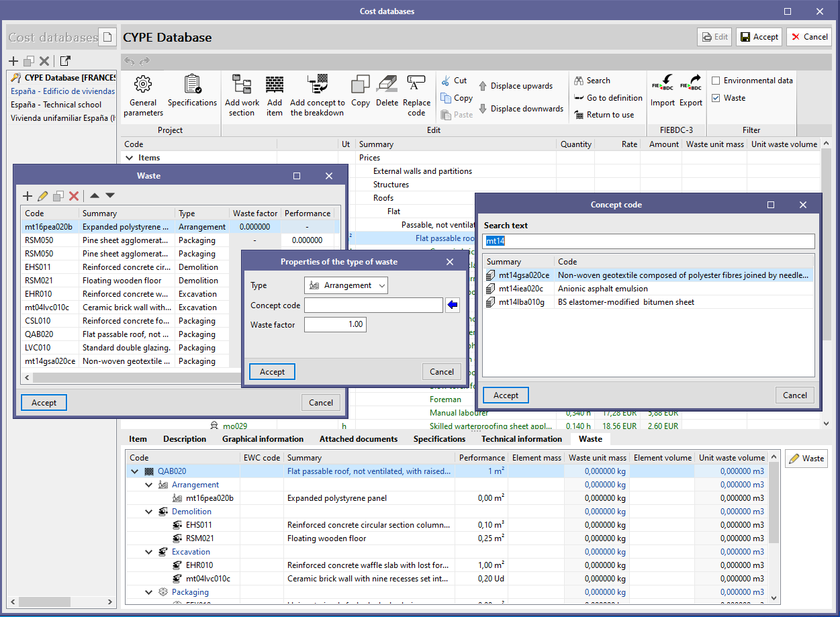The width and height of the screenshot is (840, 617).
Task: Open the Graphical information tab
Action: coord(263,439)
